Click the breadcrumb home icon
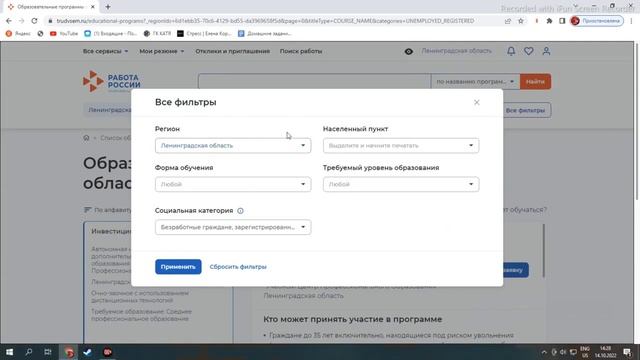The height and width of the screenshot is (360, 640). (86, 138)
